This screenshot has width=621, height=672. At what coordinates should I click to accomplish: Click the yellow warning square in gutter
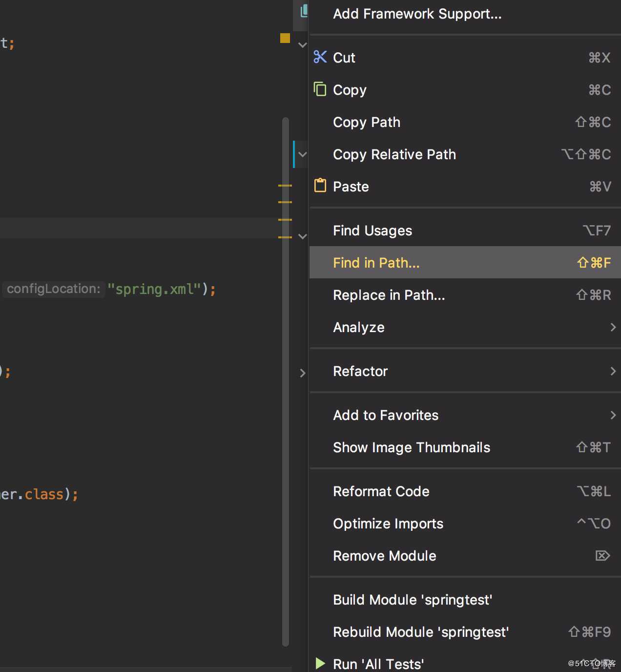click(x=285, y=38)
